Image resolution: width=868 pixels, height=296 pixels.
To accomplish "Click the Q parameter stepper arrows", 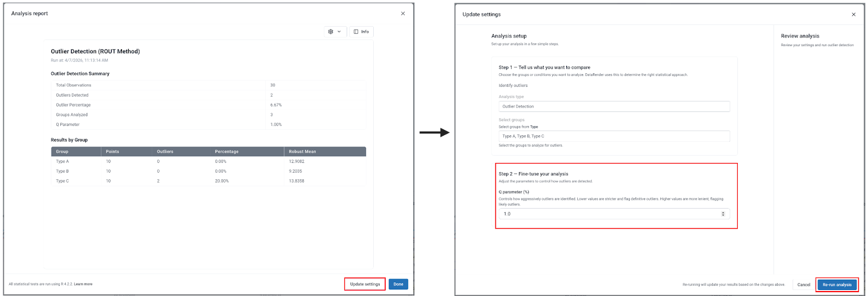I will click(723, 214).
